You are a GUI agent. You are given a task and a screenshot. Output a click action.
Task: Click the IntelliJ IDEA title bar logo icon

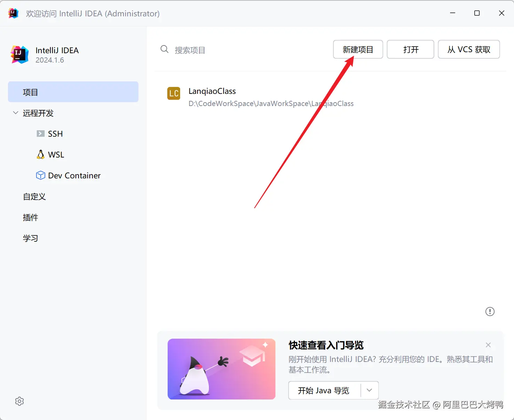[x=13, y=13]
